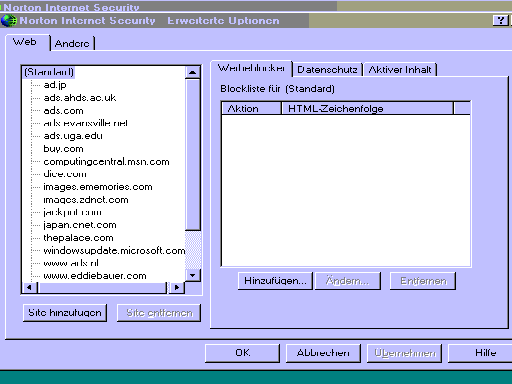Open the Aktiver Inhalt tab
The height and width of the screenshot is (384, 512).
(x=400, y=70)
